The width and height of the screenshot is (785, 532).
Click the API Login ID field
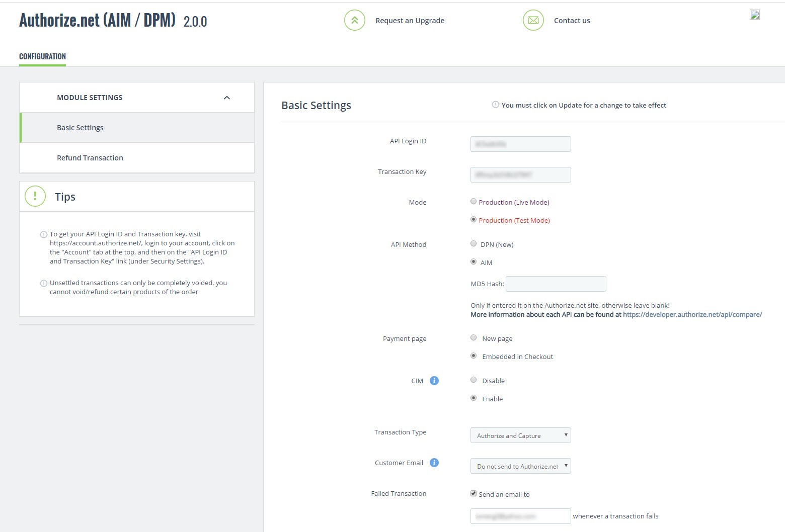(521, 144)
